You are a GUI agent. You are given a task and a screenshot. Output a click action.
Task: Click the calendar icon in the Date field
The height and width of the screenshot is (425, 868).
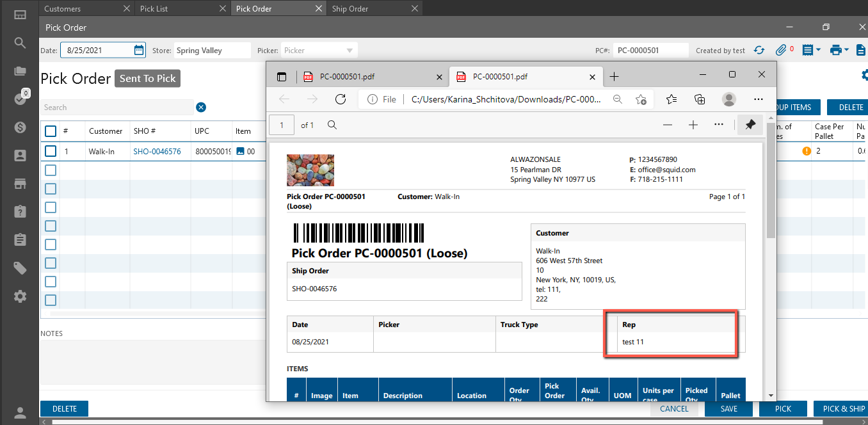coord(139,50)
